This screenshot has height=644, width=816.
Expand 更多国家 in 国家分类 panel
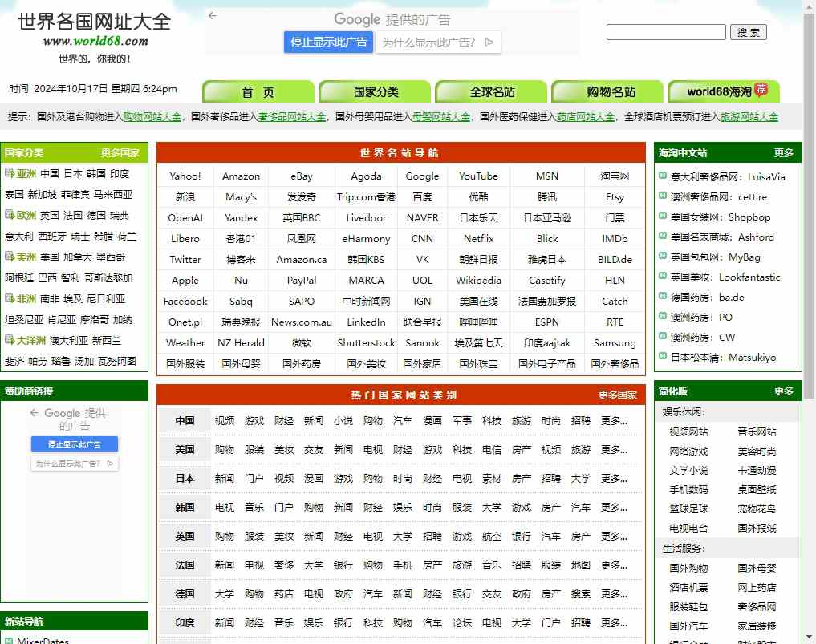(x=120, y=153)
